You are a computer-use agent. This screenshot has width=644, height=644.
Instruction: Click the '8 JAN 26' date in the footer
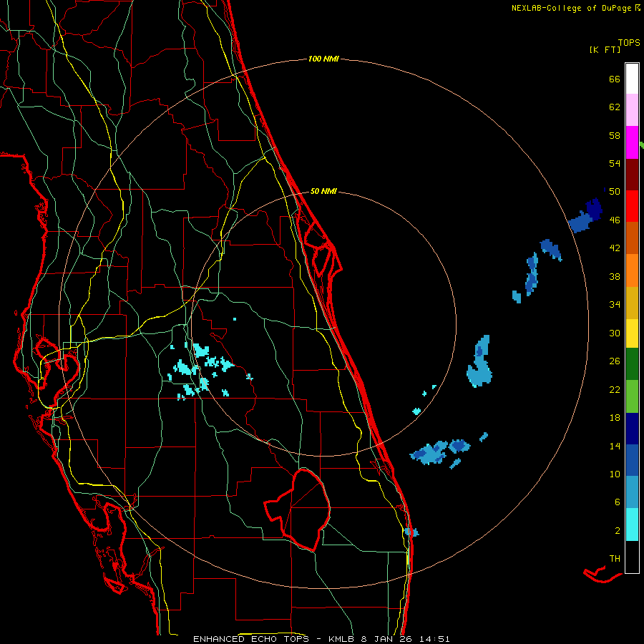click(385, 639)
